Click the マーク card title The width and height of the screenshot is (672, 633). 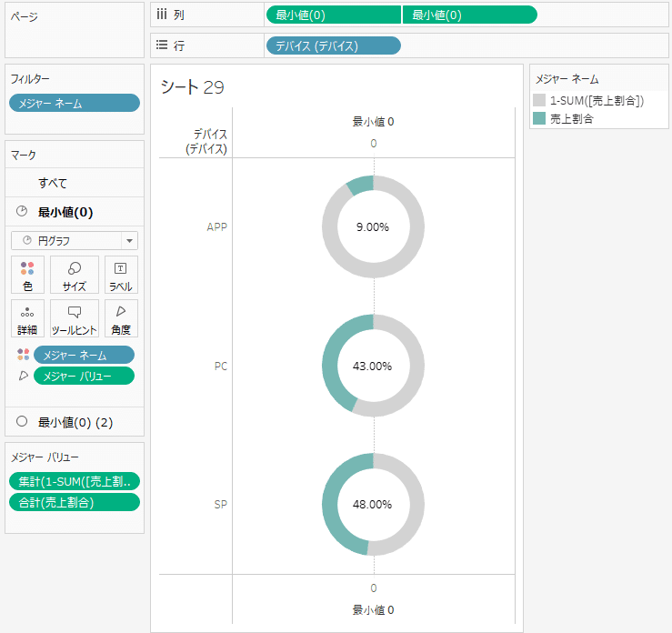tap(23, 156)
